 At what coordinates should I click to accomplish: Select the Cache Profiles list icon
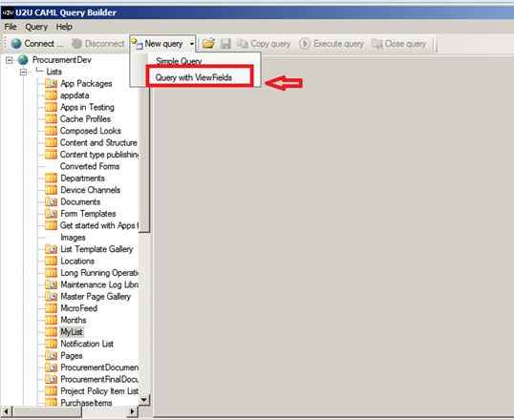[51, 119]
